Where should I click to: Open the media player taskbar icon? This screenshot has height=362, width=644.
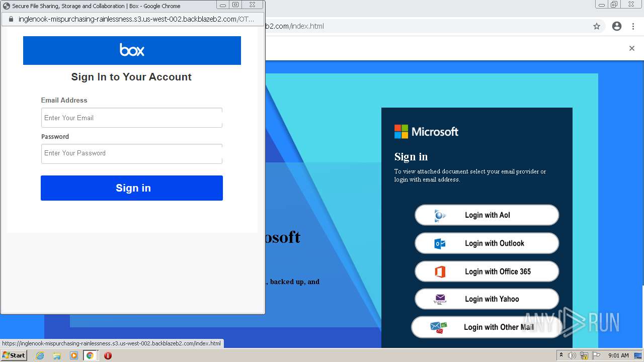tap(74, 355)
